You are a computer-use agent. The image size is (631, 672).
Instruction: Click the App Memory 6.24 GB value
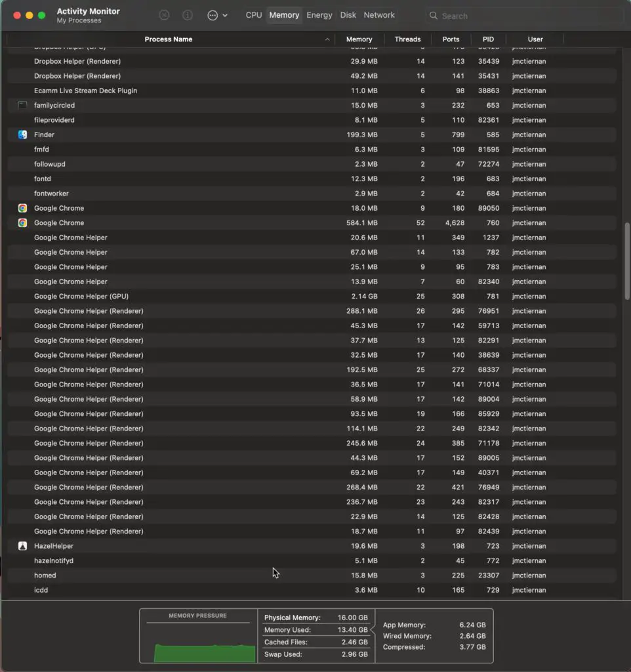tap(473, 625)
